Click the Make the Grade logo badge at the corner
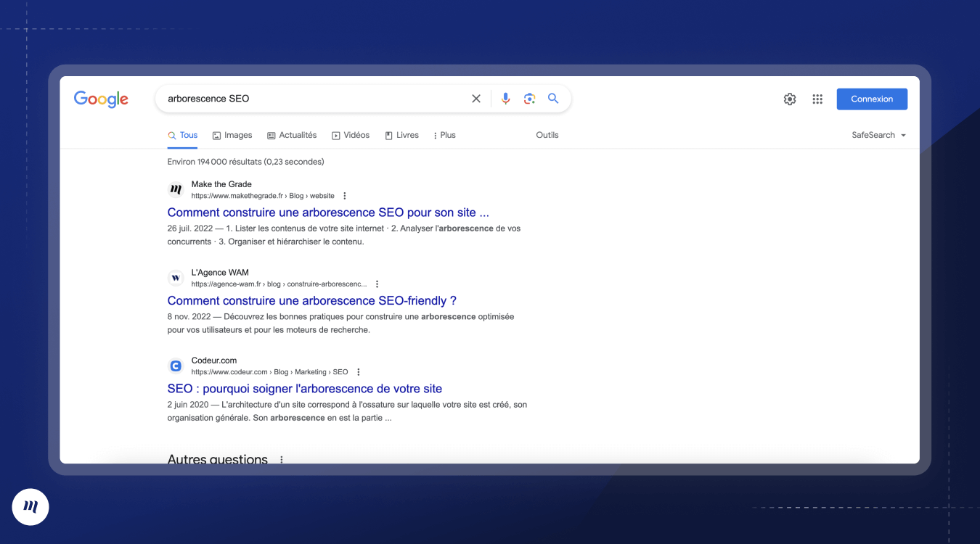This screenshot has height=544, width=980. coord(30,507)
